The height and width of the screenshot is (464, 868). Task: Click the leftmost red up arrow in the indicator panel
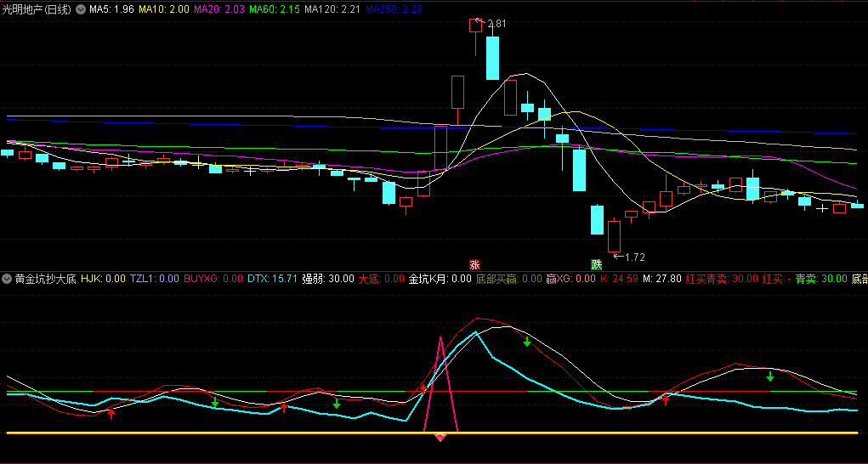point(111,413)
